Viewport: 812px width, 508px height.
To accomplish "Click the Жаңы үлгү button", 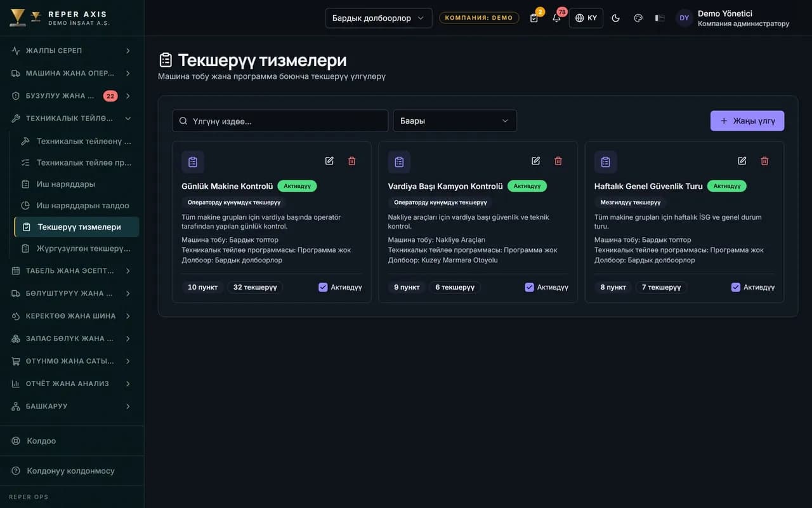I will (747, 121).
